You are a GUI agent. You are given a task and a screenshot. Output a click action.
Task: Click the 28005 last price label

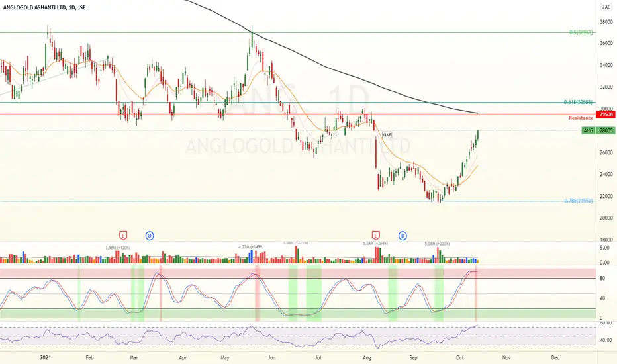(x=606, y=130)
